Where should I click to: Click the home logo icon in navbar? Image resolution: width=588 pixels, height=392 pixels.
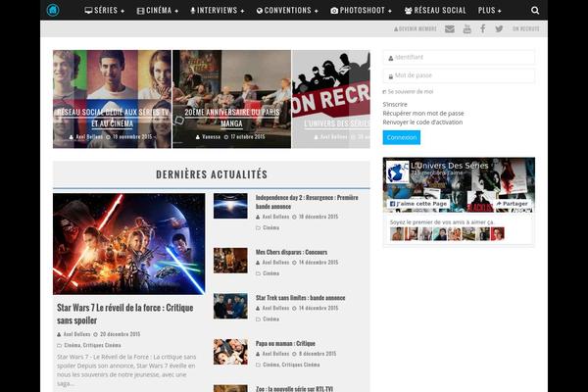pos(53,10)
